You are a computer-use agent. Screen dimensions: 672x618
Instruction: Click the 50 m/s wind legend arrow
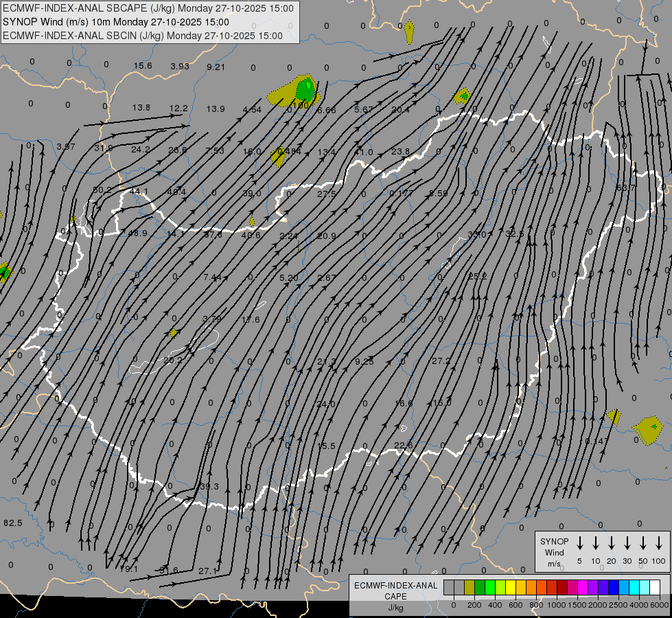(643, 543)
